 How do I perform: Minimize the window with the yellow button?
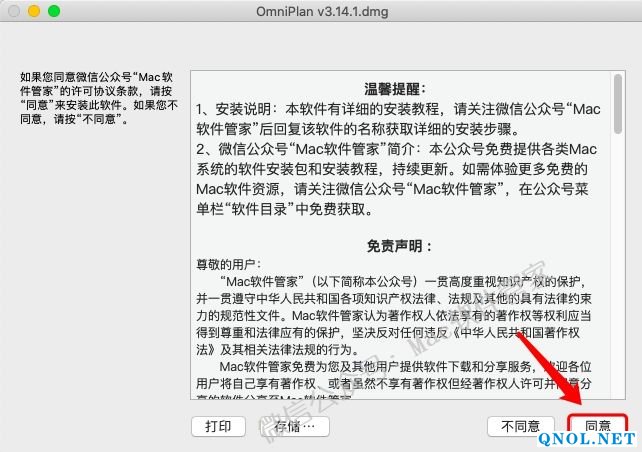[x=34, y=11]
